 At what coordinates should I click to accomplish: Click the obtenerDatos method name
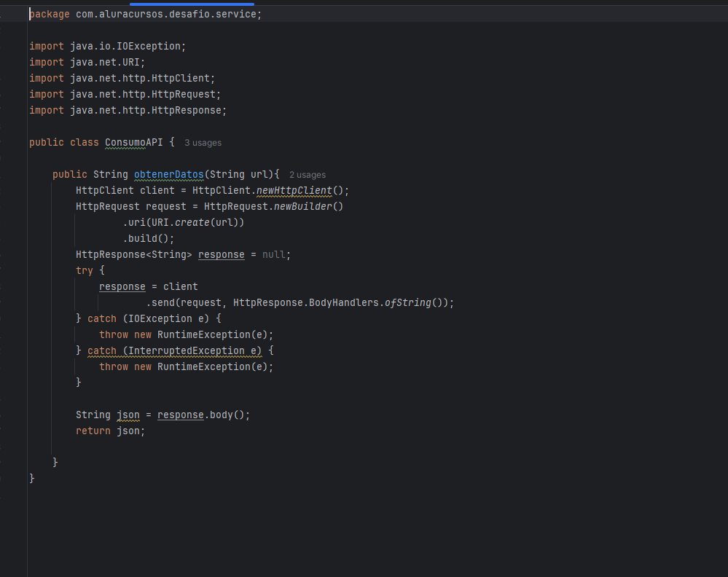[x=169, y=175]
